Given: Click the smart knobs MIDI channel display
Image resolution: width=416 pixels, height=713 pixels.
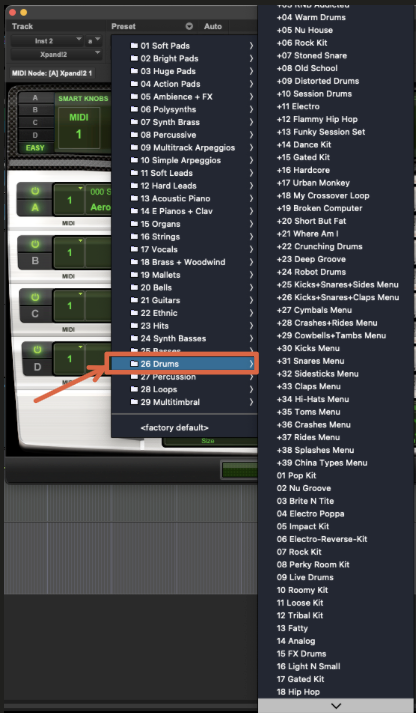Looking at the screenshot, I should [x=79, y=126].
